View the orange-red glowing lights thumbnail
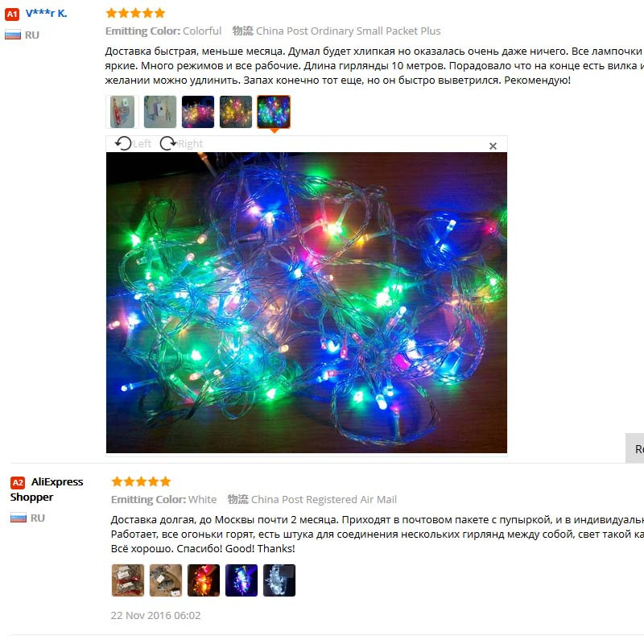 pos(204,580)
